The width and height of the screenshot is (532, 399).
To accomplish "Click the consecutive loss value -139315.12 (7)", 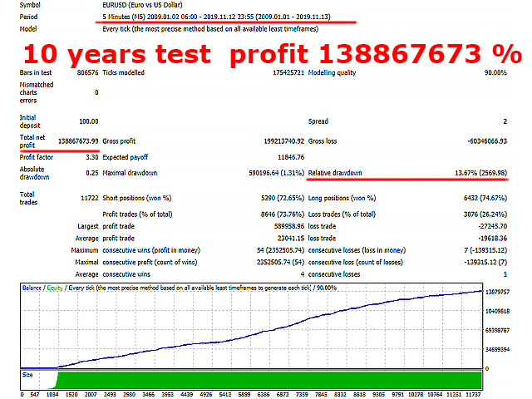I will [485, 263].
